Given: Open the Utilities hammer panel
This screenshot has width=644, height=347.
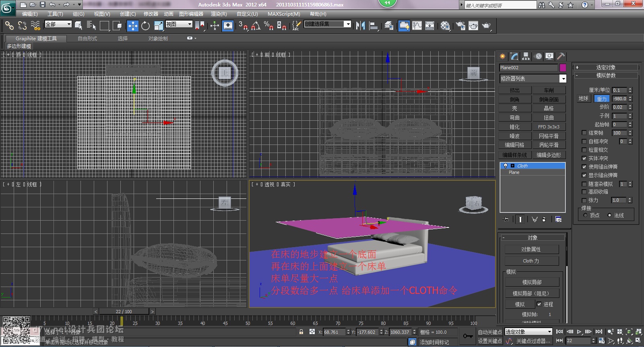Looking at the screenshot, I should coord(561,56).
